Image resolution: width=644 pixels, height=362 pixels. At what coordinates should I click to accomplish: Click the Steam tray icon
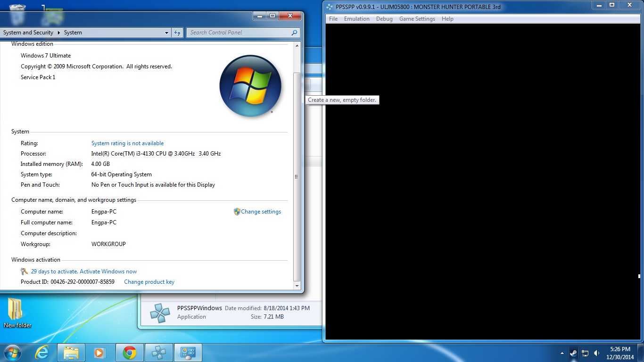point(573,353)
